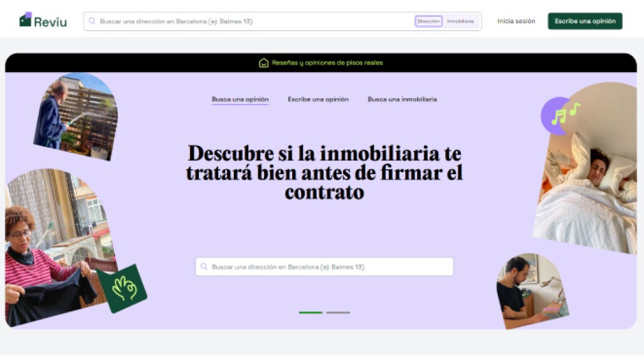The height and width of the screenshot is (362, 644).
Task: Click photo of man watering plants
Action: tap(76, 116)
